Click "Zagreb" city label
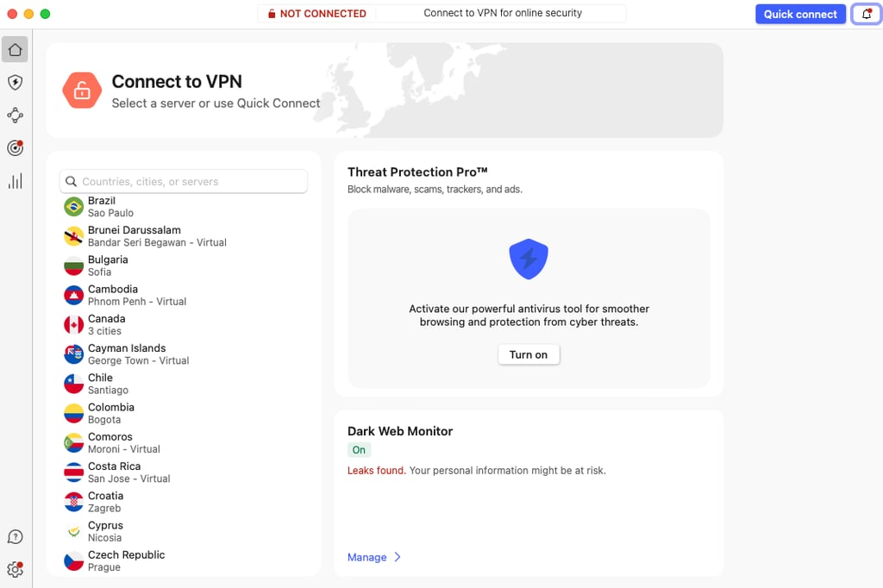Screen dimensions: 883x588 [104, 508]
